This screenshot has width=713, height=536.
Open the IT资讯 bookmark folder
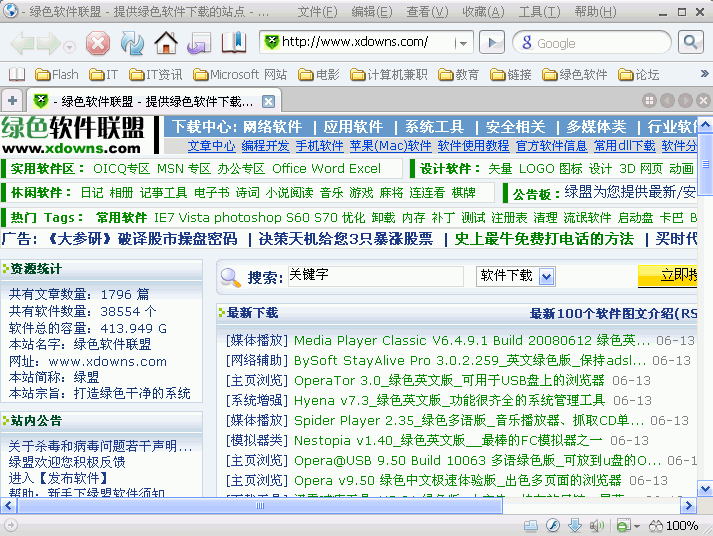click(156, 74)
